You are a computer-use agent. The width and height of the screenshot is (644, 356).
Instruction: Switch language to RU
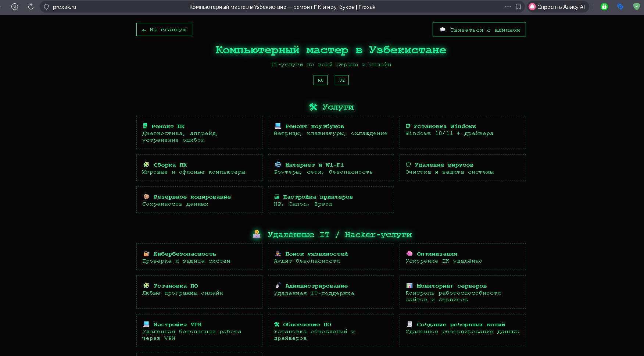(321, 80)
